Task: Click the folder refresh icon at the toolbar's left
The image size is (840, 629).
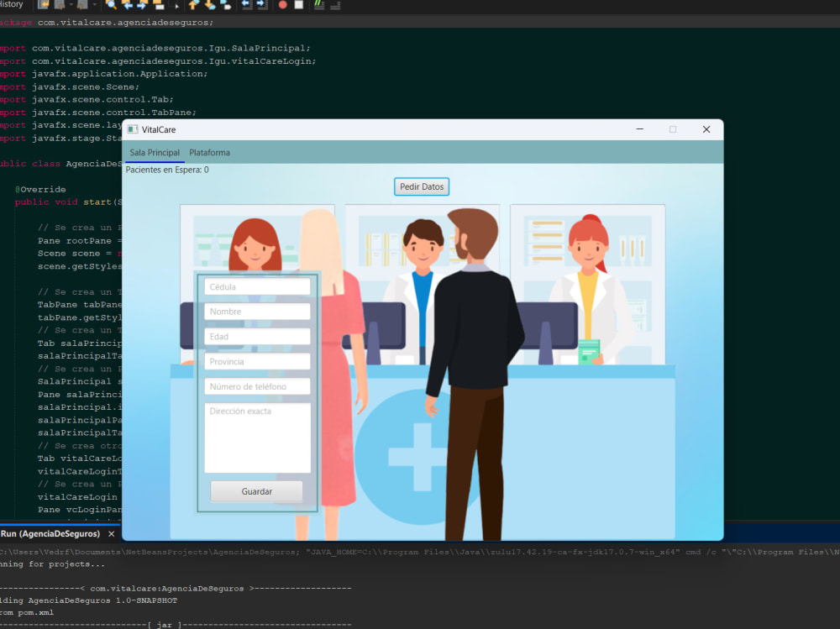Action: [x=42, y=5]
